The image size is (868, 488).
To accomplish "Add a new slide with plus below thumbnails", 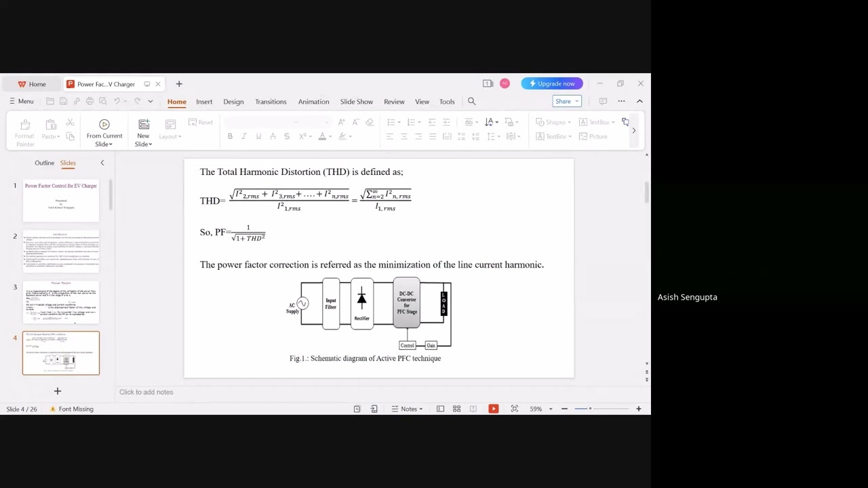I will pos(58,391).
